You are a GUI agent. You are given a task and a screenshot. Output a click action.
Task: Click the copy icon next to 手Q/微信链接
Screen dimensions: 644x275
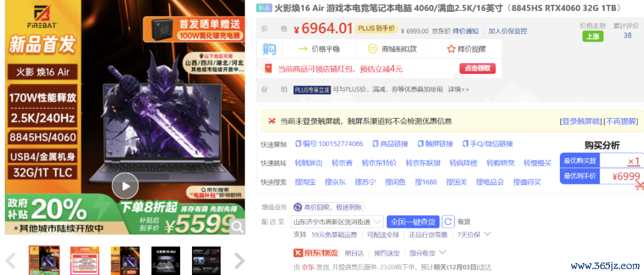pyautogui.click(x=465, y=144)
